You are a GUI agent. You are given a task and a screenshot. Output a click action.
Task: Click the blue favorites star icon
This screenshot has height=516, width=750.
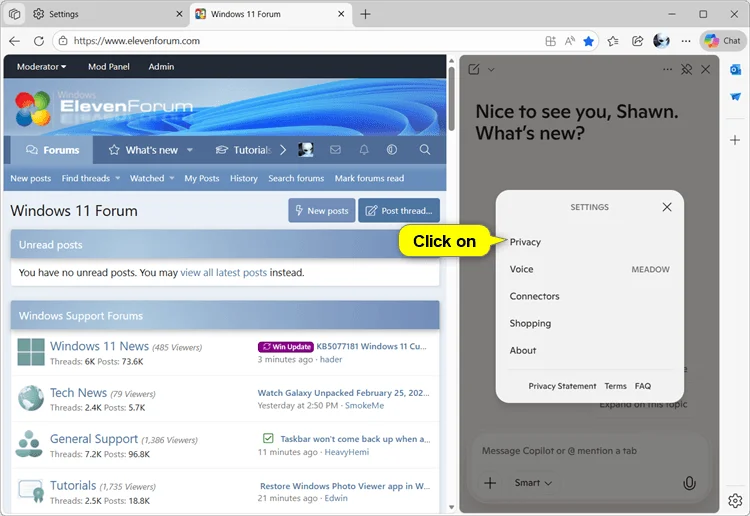(x=588, y=41)
